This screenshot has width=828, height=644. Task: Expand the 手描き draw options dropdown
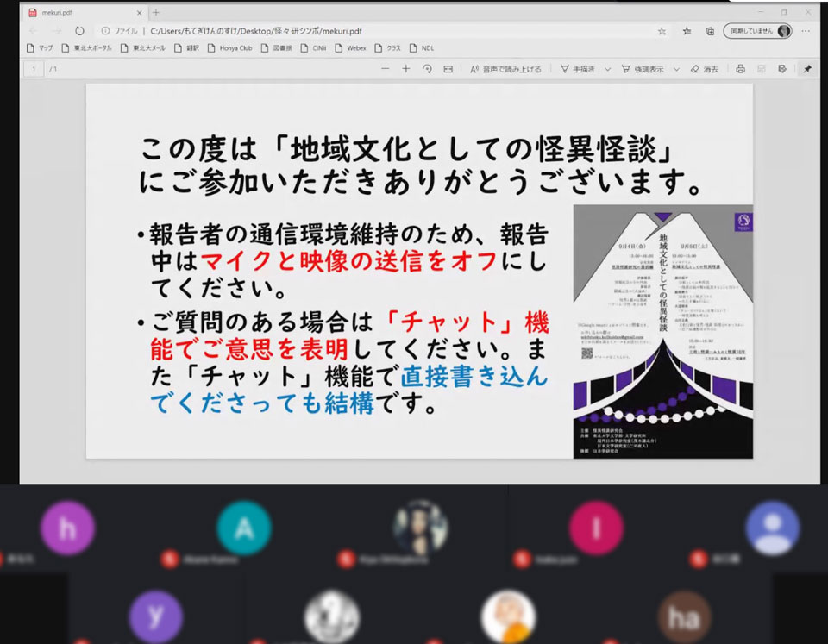608,69
